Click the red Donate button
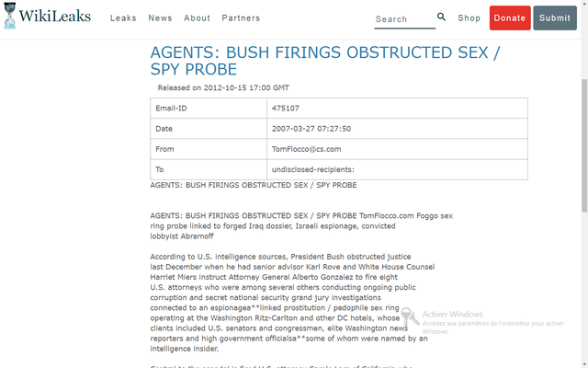 (510, 18)
